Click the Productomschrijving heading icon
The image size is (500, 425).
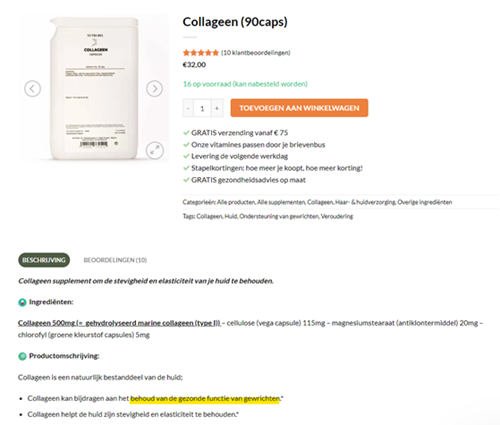pos(22,356)
